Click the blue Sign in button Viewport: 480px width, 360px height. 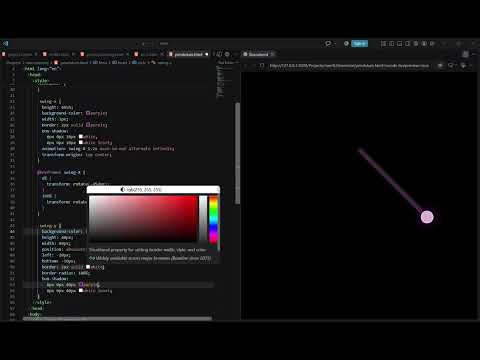[x=360, y=43]
